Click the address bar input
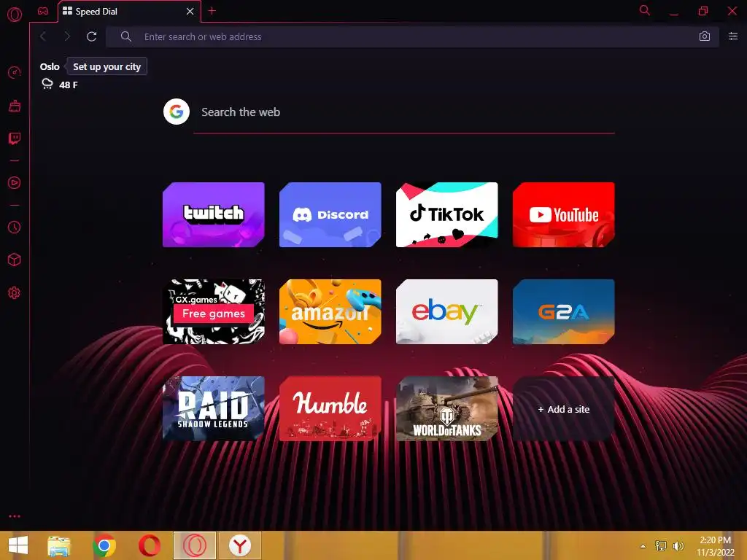This screenshot has height=560, width=747. click(x=412, y=36)
